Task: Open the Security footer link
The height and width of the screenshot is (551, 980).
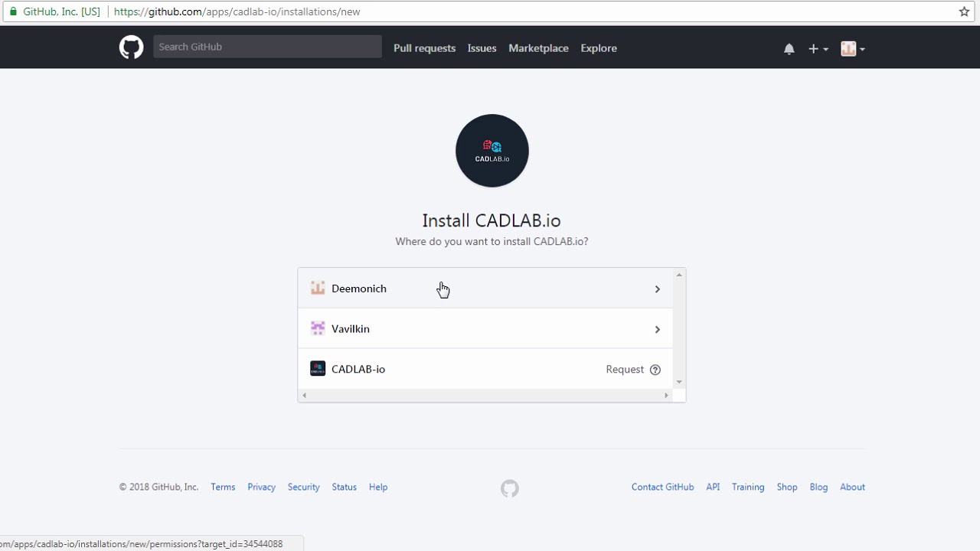Action: 303,487
